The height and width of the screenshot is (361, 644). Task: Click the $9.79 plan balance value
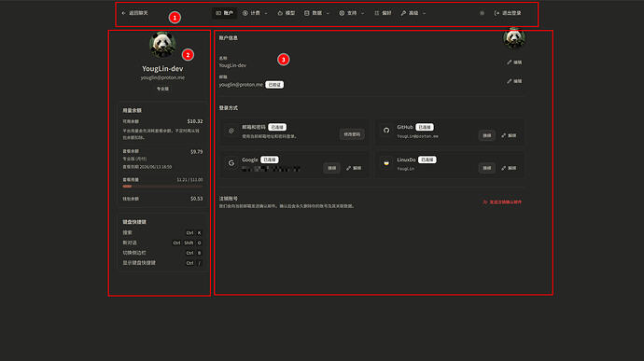pyautogui.click(x=196, y=151)
